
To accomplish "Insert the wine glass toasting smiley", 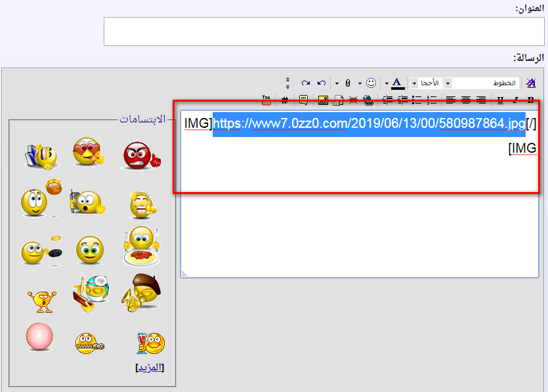I will click(x=151, y=343).
